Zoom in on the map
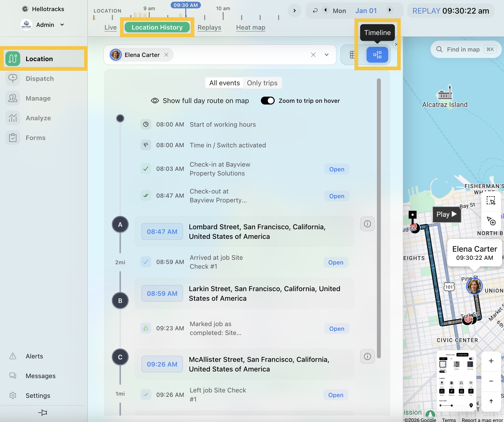 tap(491, 361)
